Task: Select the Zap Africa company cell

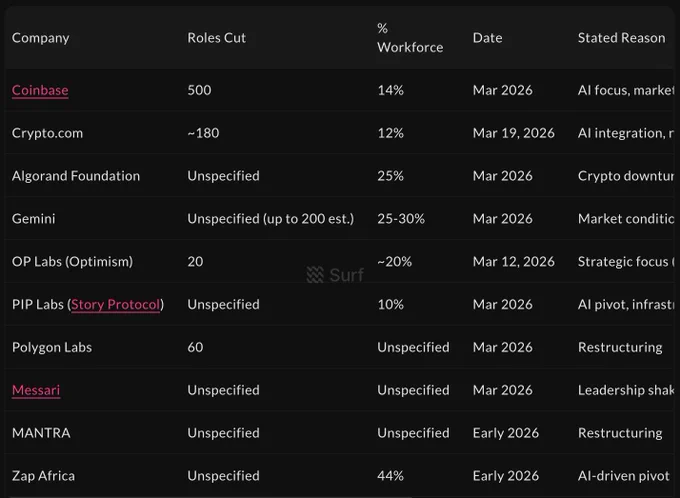Action: (43, 476)
